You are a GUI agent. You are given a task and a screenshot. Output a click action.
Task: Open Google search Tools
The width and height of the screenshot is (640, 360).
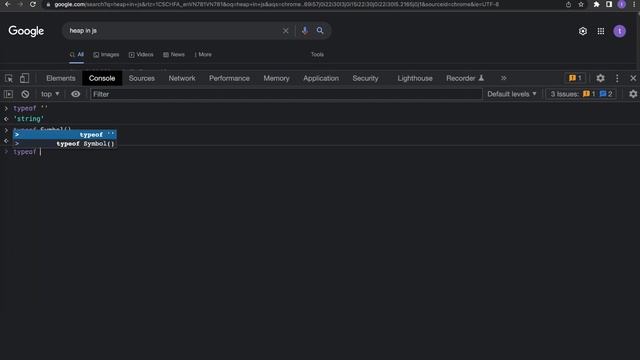click(317, 54)
